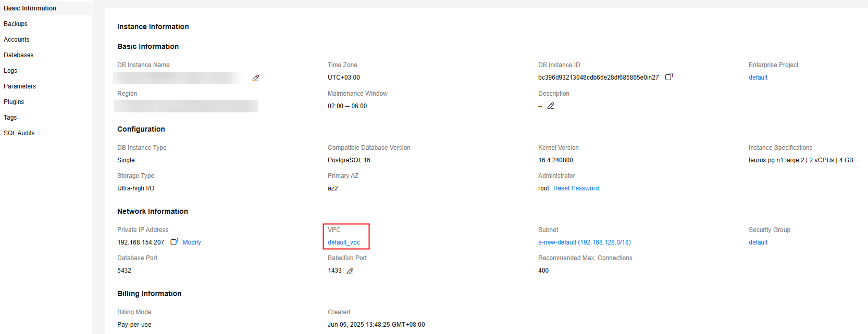Click the Configuration heading

pyautogui.click(x=141, y=129)
